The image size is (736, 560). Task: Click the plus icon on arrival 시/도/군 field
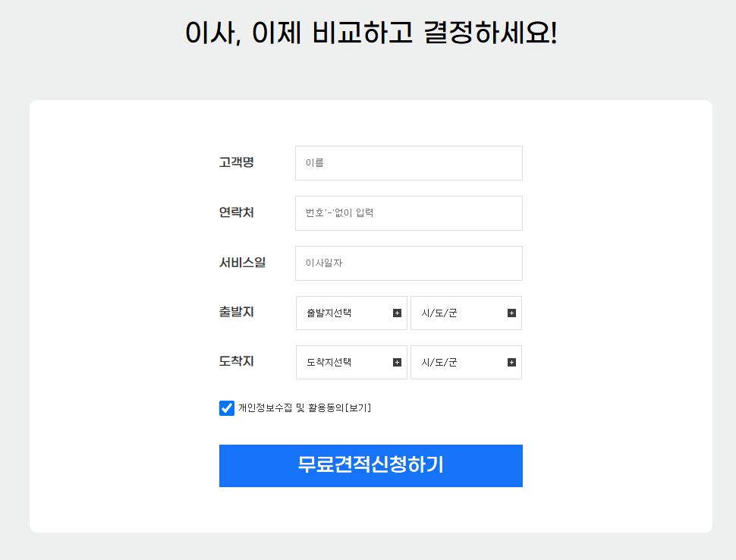510,362
